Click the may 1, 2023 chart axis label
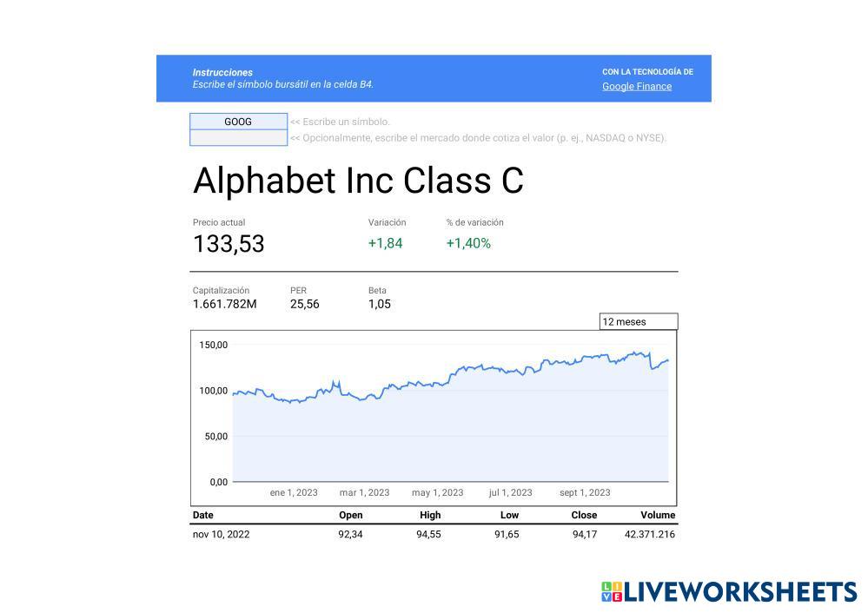Viewport: 868px width, 613px height. point(437,493)
